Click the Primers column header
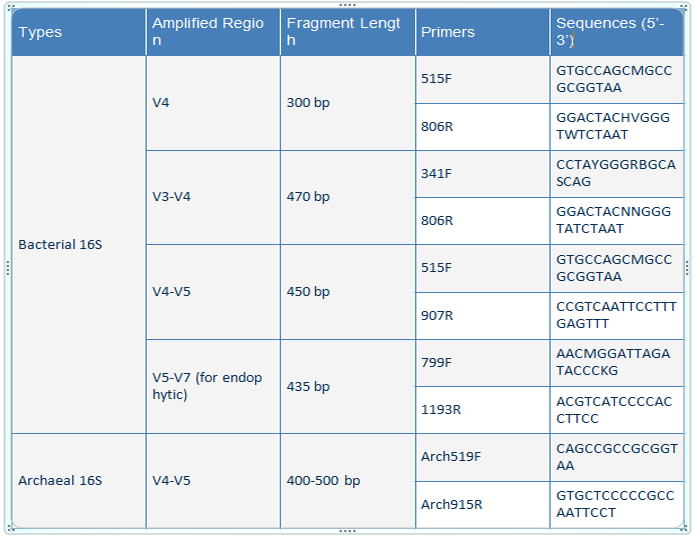 coord(481,32)
